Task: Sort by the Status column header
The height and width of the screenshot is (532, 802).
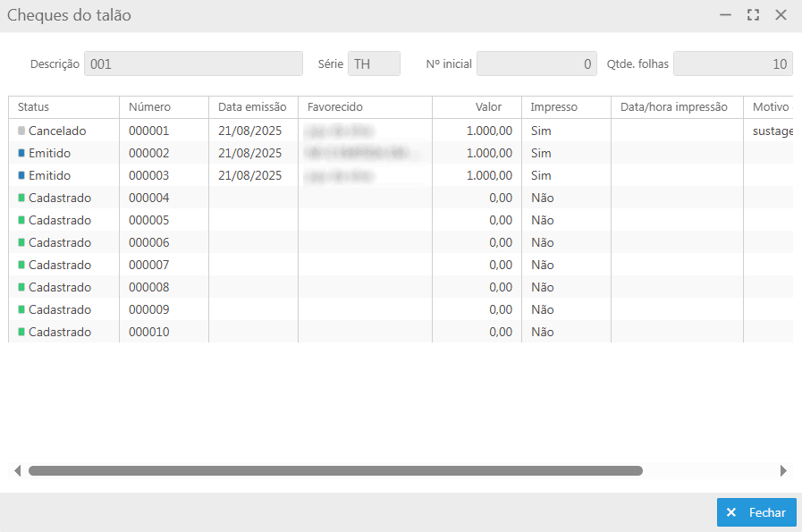Action: coord(33,107)
